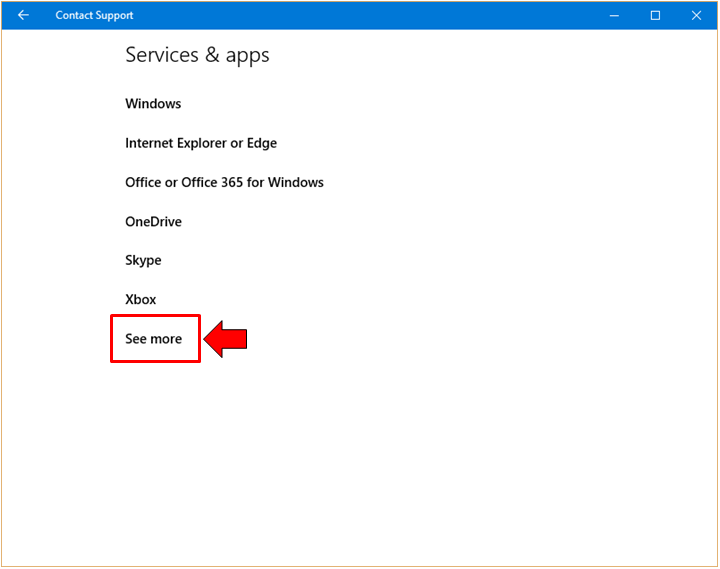Select OneDrive from services list
The image size is (720, 569).
point(153,222)
